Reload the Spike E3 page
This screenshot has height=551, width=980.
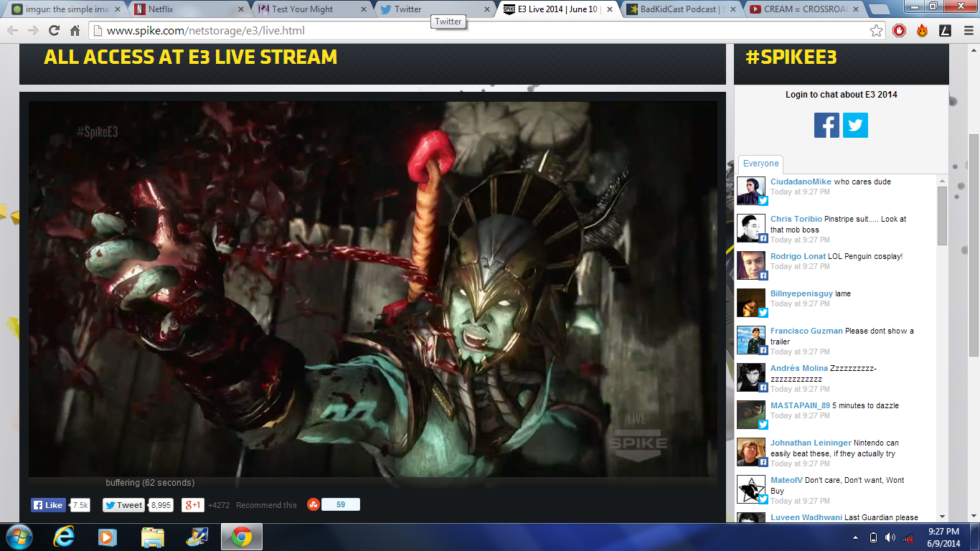tap(54, 31)
